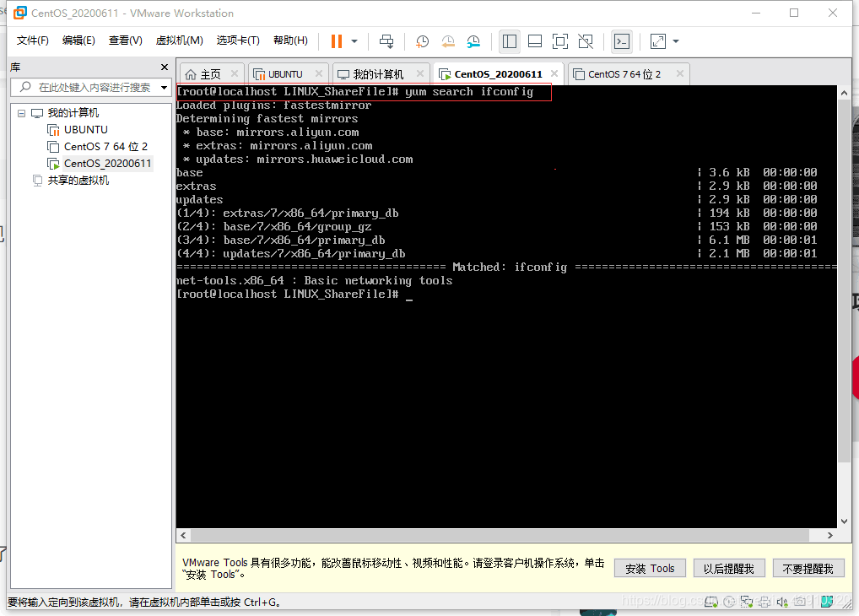Open the stretch mode dropdown arrow
This screenshot has width=859, height=616.
point(676,41)
